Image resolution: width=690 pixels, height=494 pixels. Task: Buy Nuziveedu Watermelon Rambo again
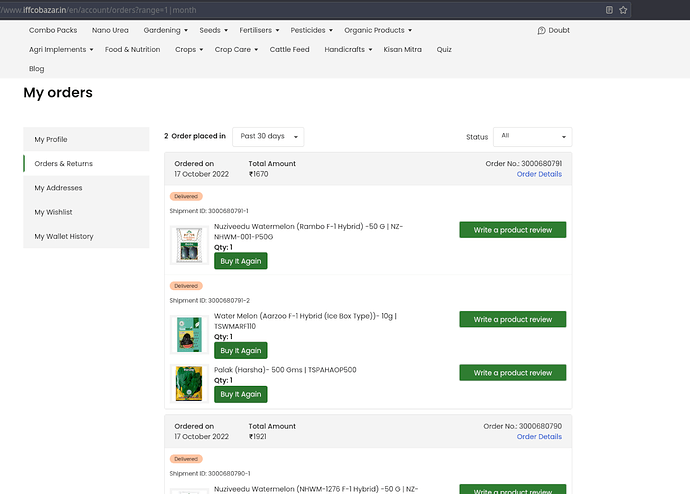tap(241, 261)
